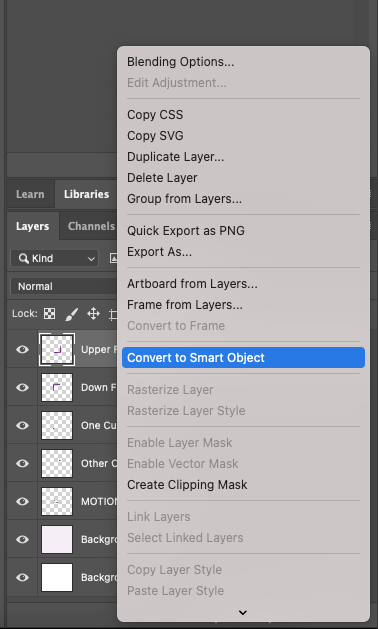Select Duplicate Layer menu item
Screen dimensions: 378x629
176,157
